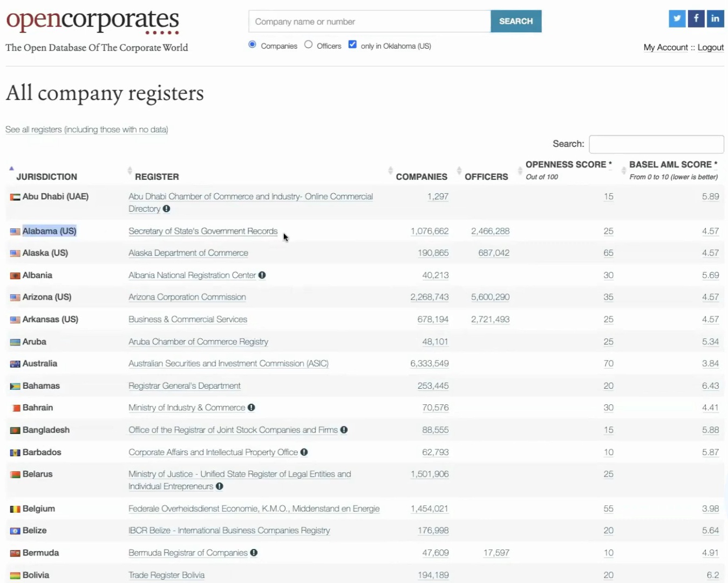Open Alabama officers count 2,466,288

point(490,231)
